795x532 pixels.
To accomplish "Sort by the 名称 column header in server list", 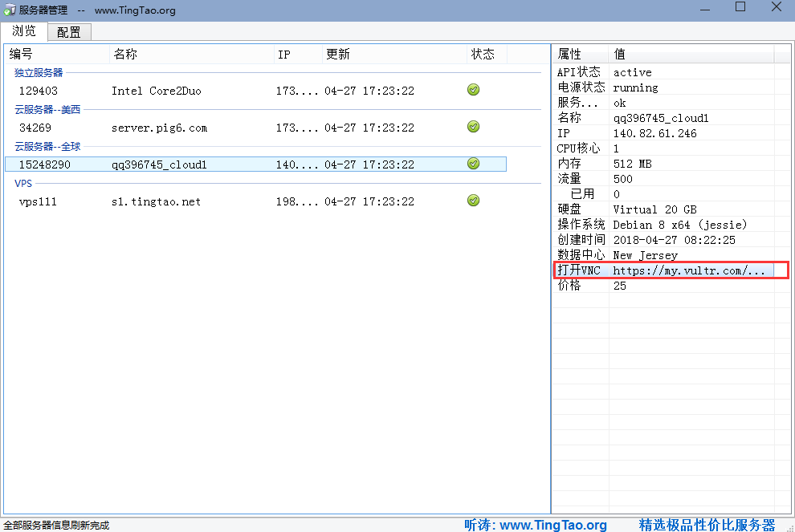I will [192, 55].
